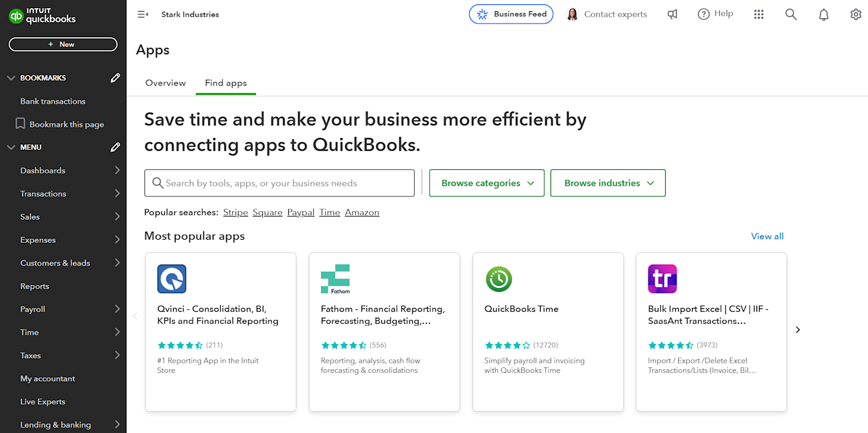This screenshot has height=433, width=868.
Task: Click the + New button
Action: (63, 45)
